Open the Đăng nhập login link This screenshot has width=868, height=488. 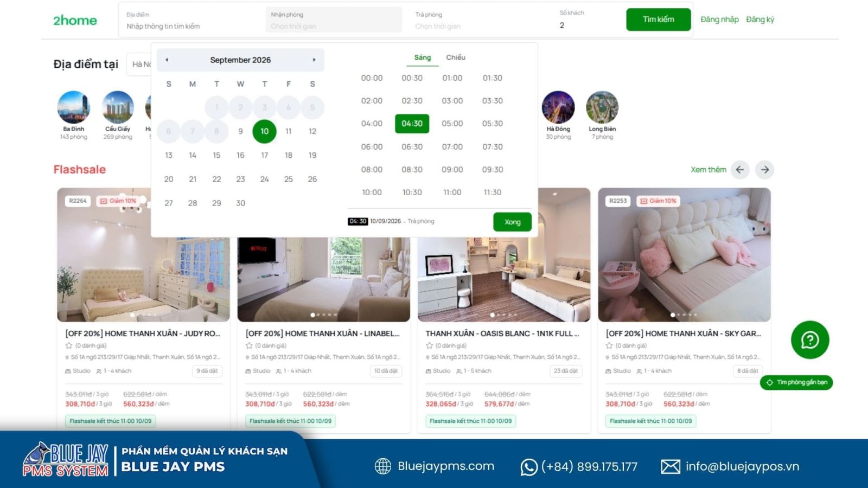click(719, 20)
